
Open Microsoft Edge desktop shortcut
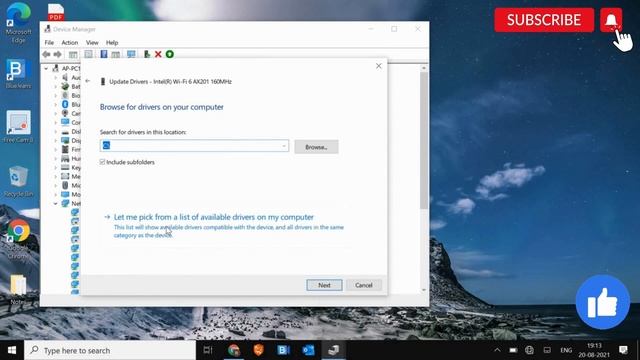click(18, 23)
